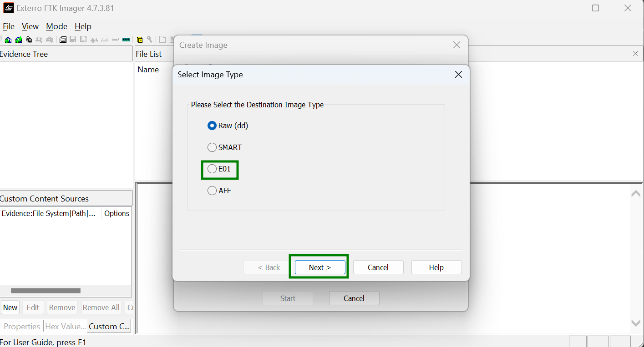Click the Remove Evidence Item toolbar icon
644x347 pixels.
point(39,40)
